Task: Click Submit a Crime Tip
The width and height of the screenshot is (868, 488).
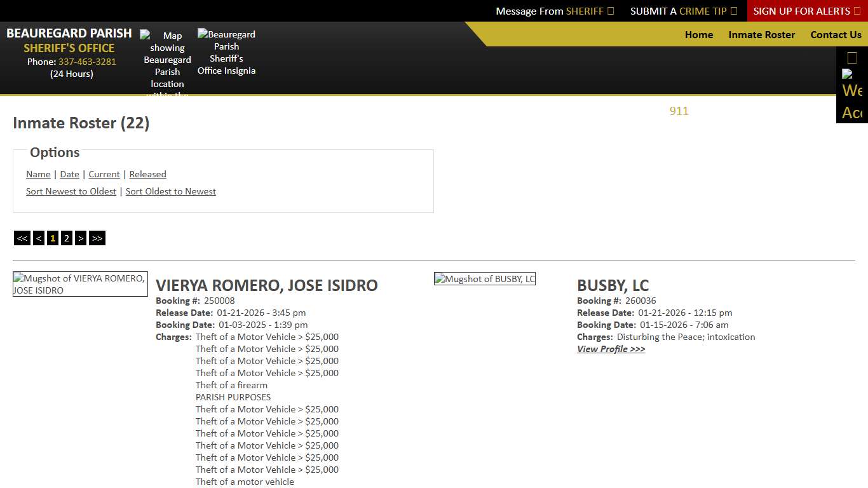Action: click(683, 11)
